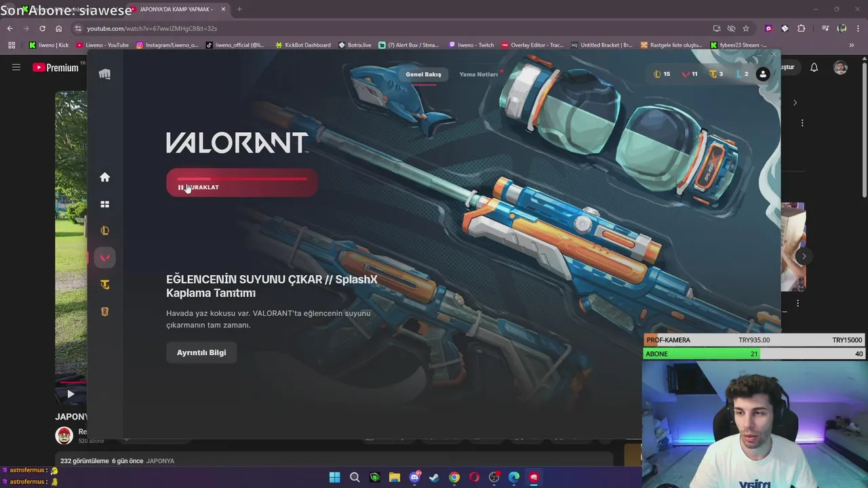
Task: Toggle the third-party cookies eye icon
Action: (731, 28)
